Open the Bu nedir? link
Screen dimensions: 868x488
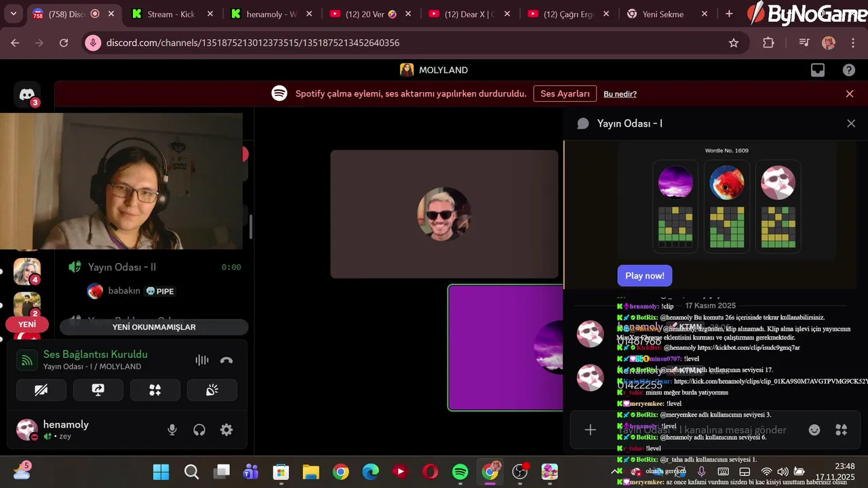(620, 94)
